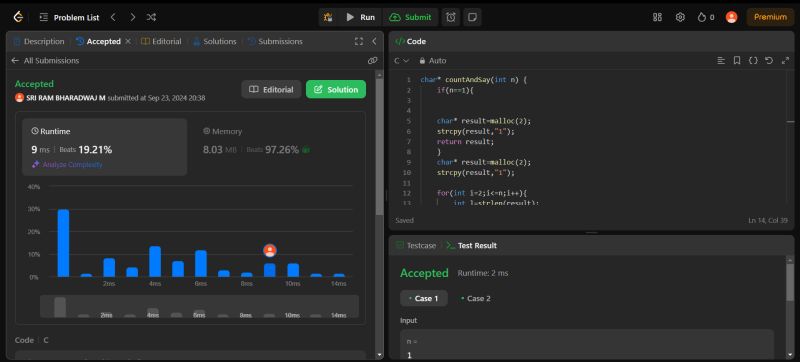
Task: Copy submission link icon
Action: pyautogui.click(x=372, y=61)
